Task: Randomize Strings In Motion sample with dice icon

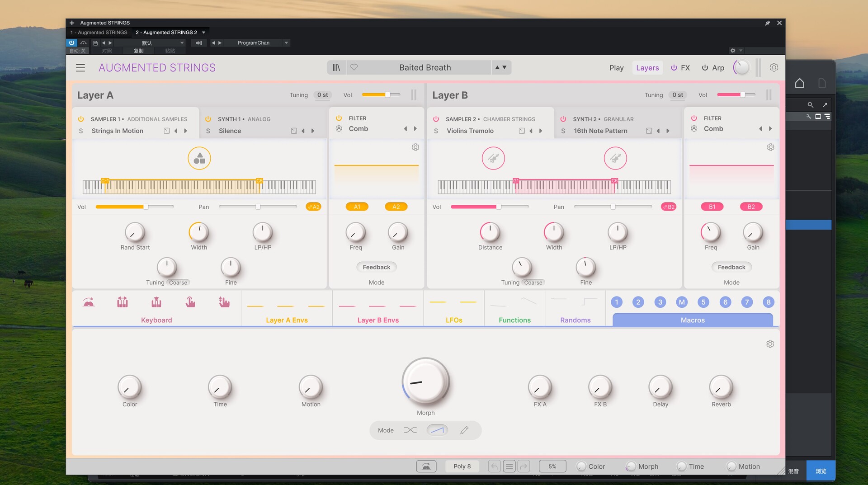Action: (167, 131)
